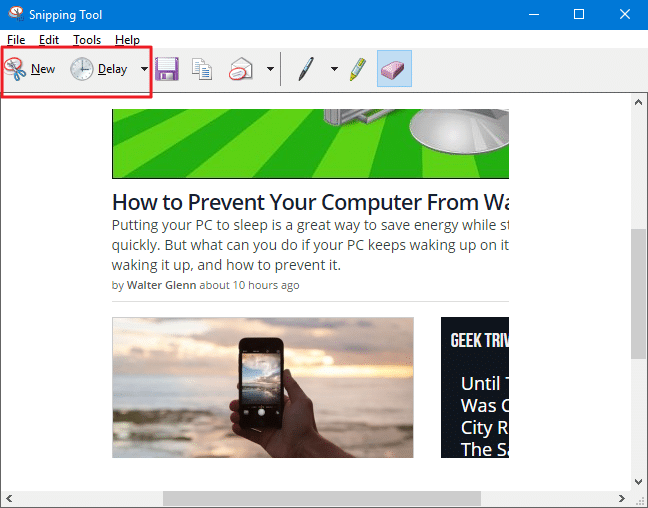The height and width of the screenshot is (508, 648).
Task: Open the Edit menu
Action: click(x=49, y=40)
